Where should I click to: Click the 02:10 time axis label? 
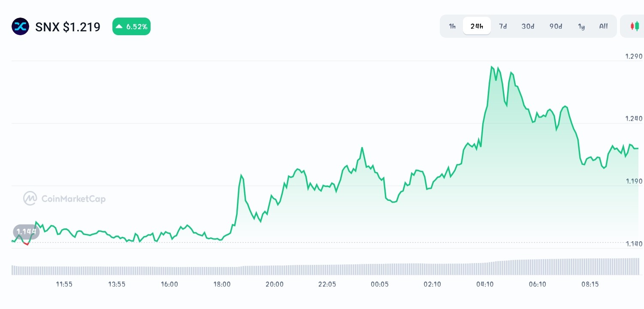pos(432,284)
